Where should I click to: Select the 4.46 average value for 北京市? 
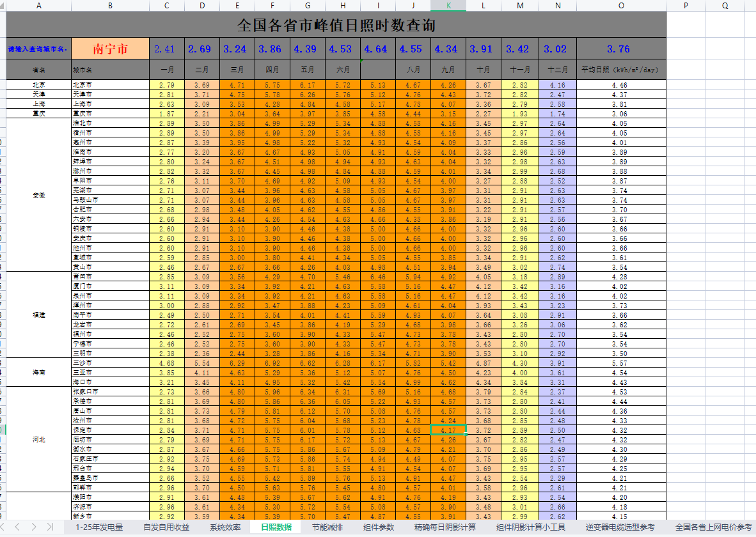coord(621,85)
